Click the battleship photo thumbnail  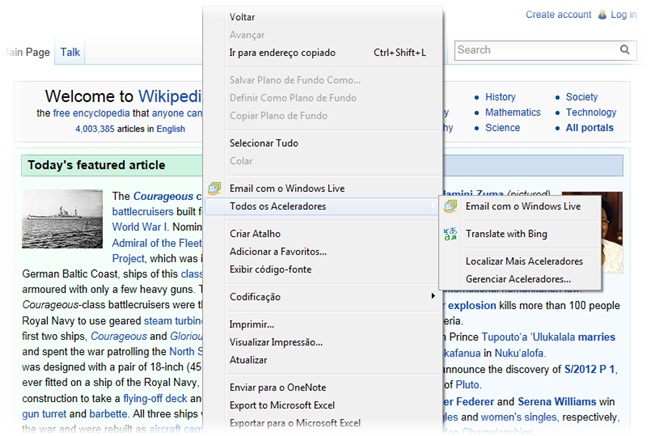tap(62, 219)
